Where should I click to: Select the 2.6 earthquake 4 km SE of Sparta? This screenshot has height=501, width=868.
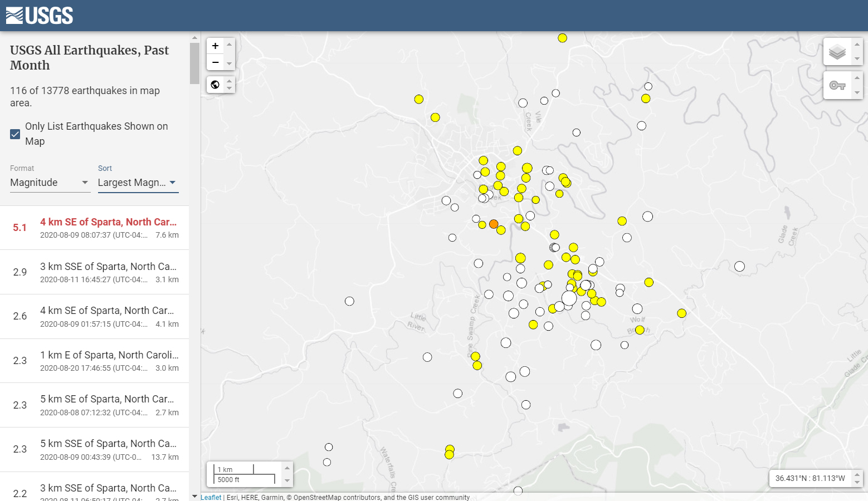(95, 316)
